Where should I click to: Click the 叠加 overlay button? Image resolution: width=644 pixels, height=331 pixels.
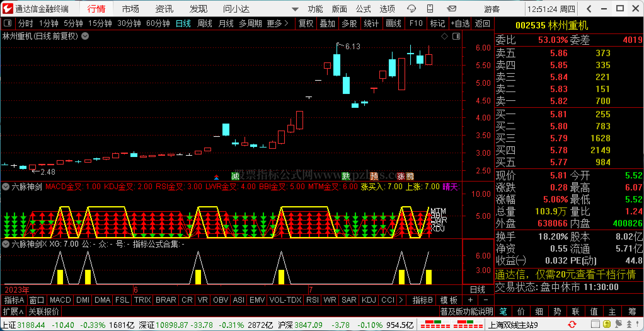(327, 23)
